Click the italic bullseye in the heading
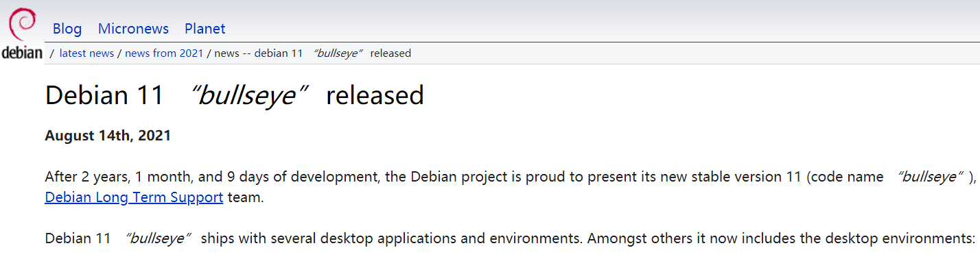 (x=246, y=95)
